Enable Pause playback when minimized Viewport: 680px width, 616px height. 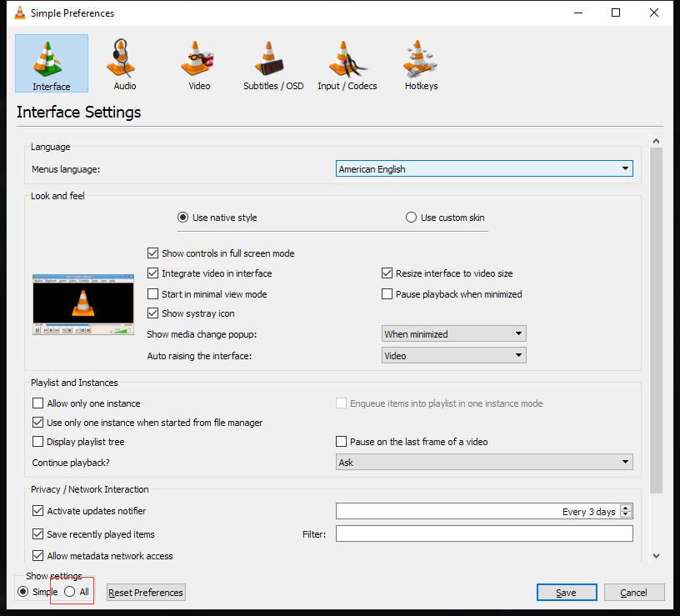[387, 293]
